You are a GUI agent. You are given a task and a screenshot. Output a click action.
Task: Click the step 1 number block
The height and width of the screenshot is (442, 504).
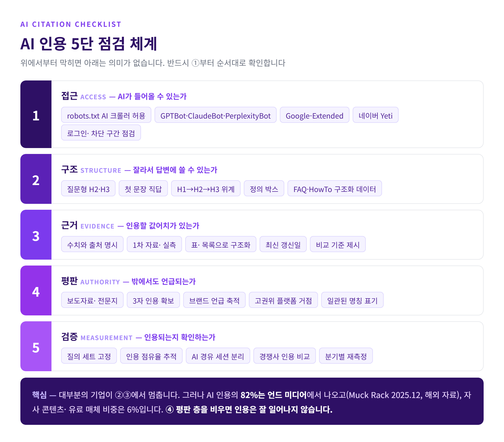pos(36,114)
